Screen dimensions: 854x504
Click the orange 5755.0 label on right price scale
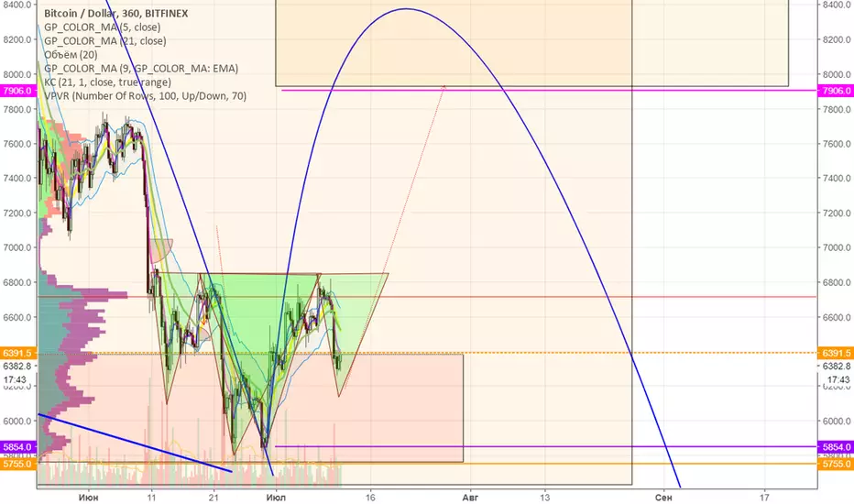836,464
